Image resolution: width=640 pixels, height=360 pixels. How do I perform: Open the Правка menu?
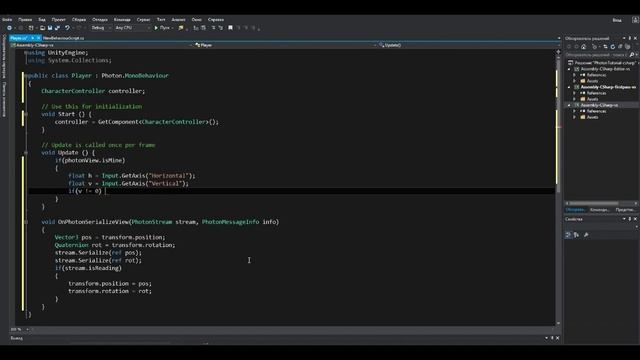pos(25,20)
